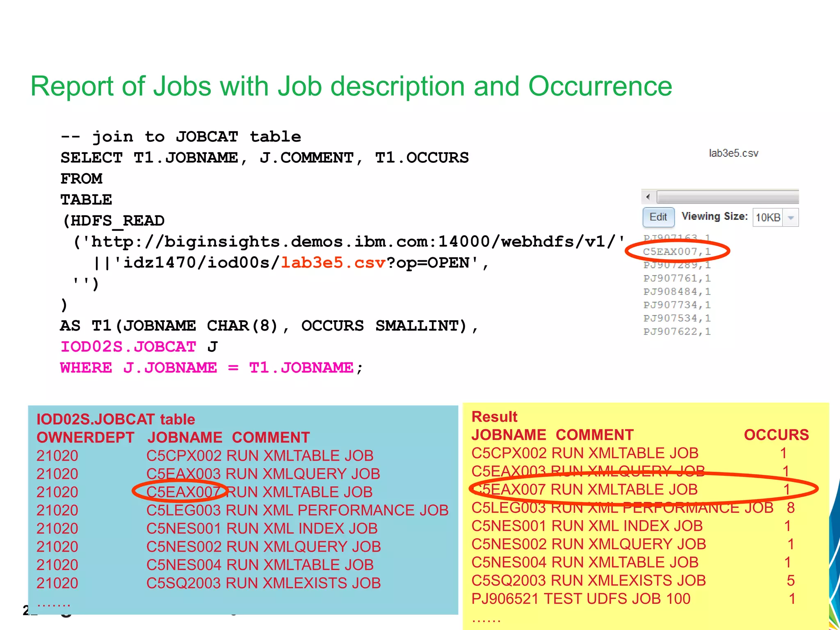840x630 pixels.
Task: Click JOBCAT row C5EAX003 RUN XMLQUERY JOB
Action: click(208, 474)
